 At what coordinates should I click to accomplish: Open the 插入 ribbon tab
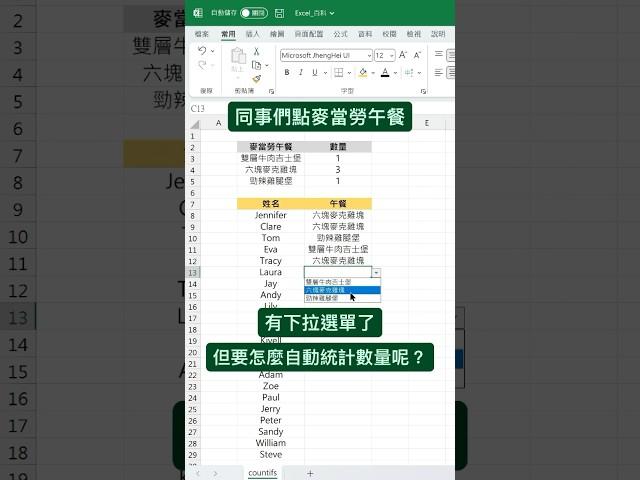coord(252,33)
